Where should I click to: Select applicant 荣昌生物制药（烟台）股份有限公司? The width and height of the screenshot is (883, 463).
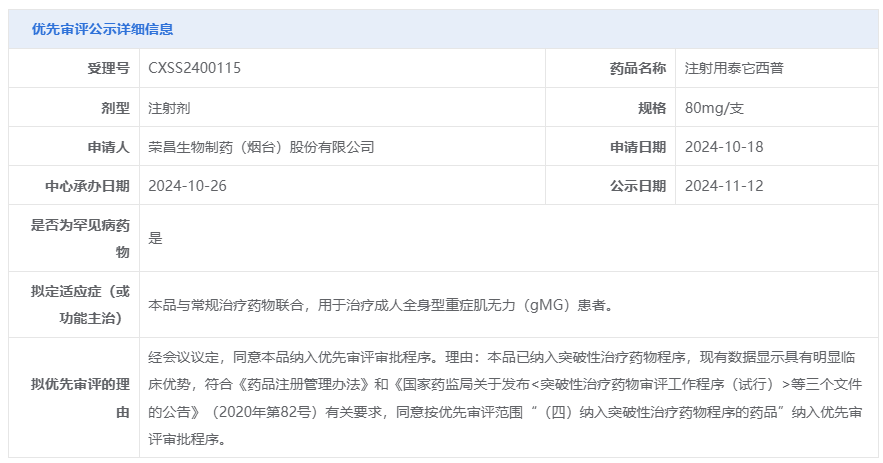[261, 147]
